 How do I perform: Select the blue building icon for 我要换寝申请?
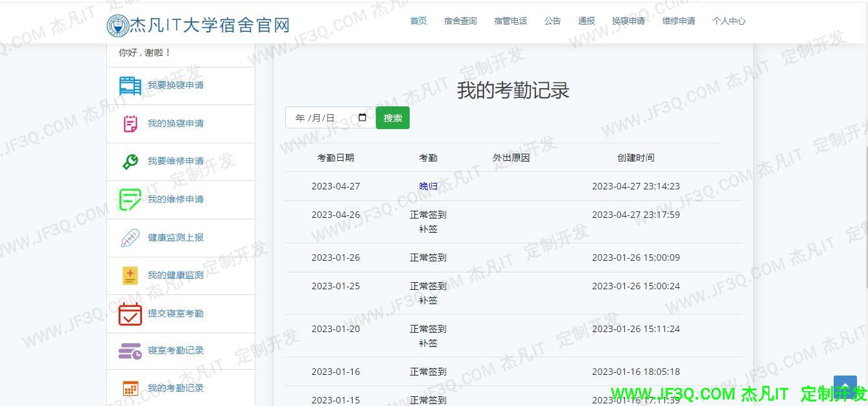[130, 85]
